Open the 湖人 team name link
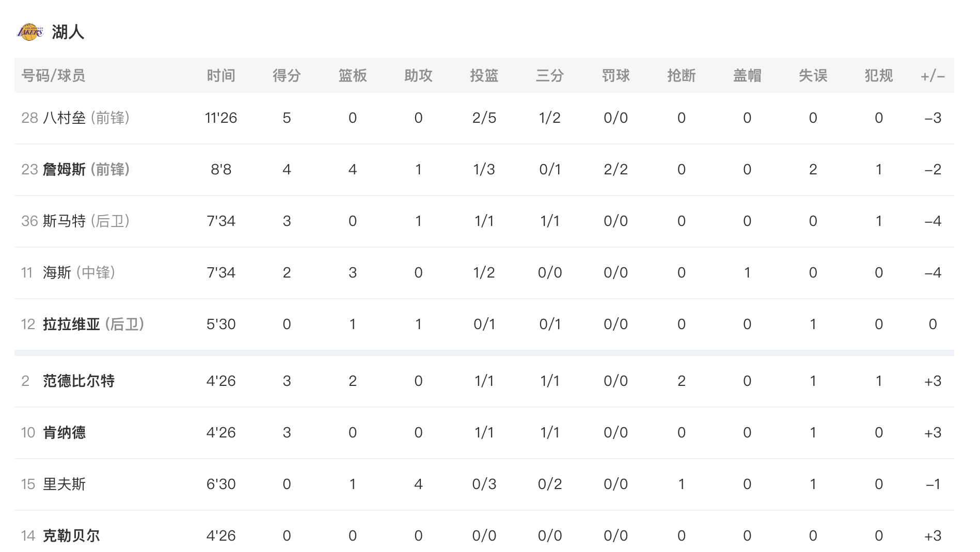 (x=68, y=32)
